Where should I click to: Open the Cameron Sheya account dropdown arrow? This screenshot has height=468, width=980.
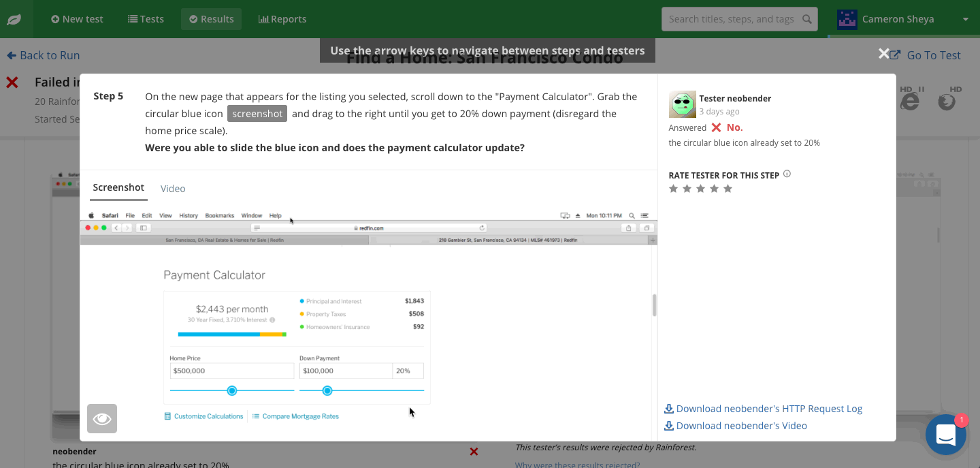(966, 19)
